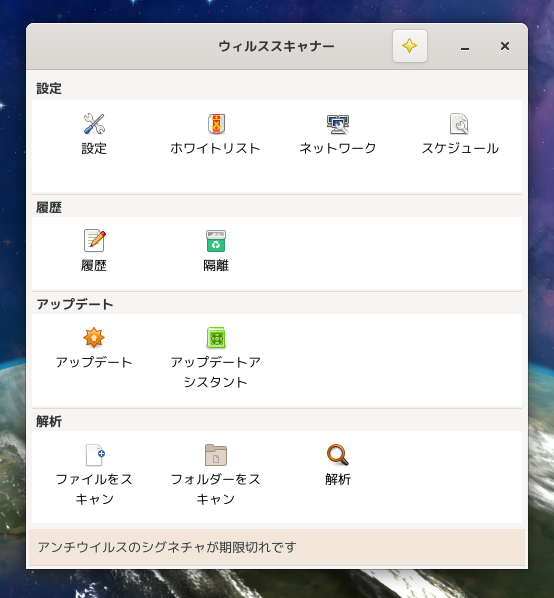Click the expired signature warning message bar
The width and height of the screenshot is (554, 598).
[277, 547]
